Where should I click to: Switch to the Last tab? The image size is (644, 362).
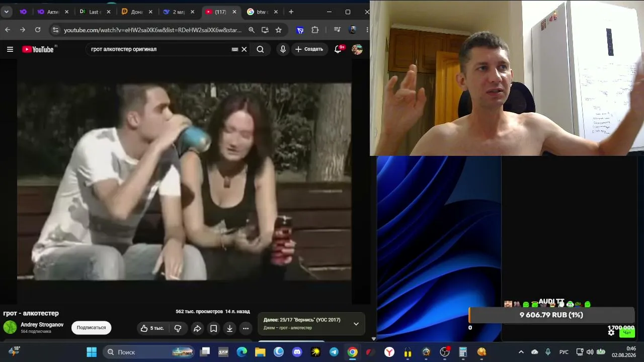(94, 12)
